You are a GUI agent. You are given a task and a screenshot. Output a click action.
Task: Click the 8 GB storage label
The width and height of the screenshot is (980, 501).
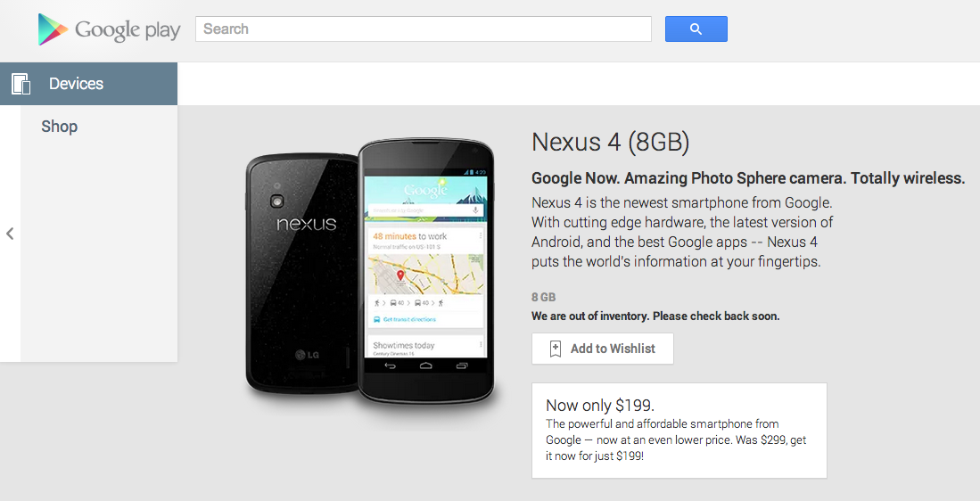click(543, 298)
